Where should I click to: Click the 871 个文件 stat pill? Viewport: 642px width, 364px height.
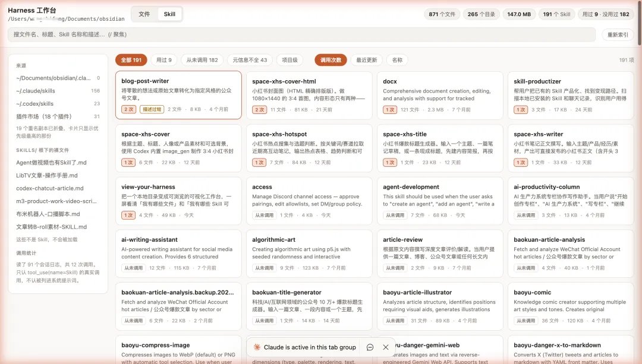pyautogui.click(x=442, y=14)
